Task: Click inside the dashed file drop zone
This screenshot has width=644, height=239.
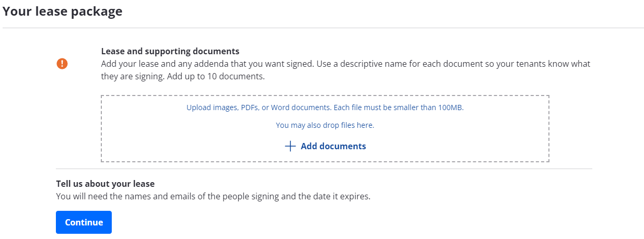Action: point(325,129)
